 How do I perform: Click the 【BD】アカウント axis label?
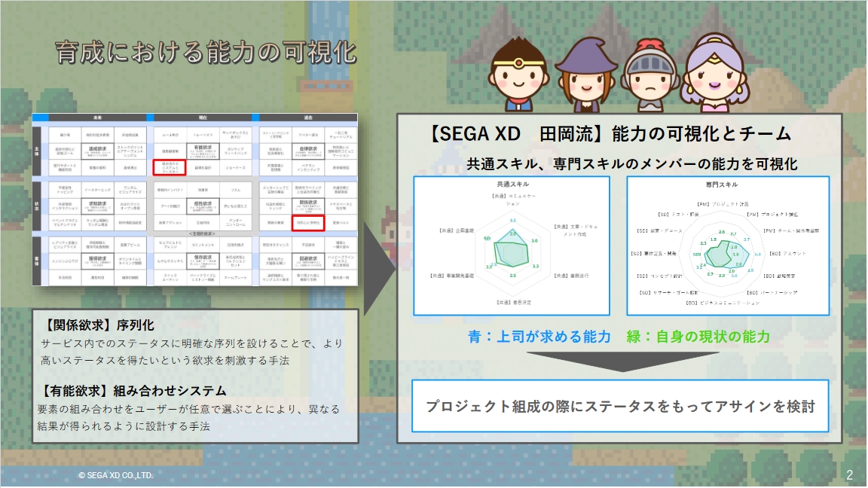point(787,253)
